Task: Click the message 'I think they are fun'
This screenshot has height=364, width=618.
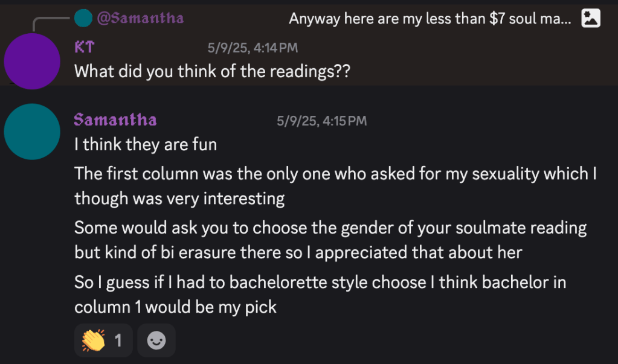Action: click(x=145, y=145)
